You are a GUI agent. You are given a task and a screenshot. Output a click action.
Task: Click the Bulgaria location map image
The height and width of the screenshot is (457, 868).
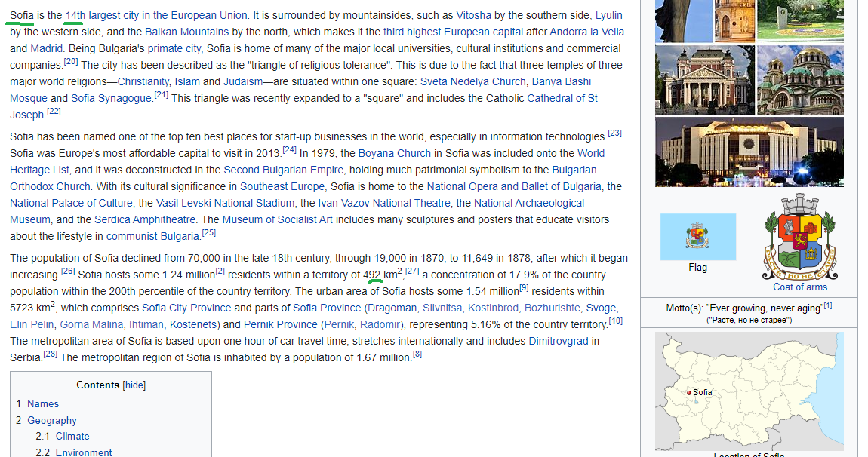click(749, 392)
